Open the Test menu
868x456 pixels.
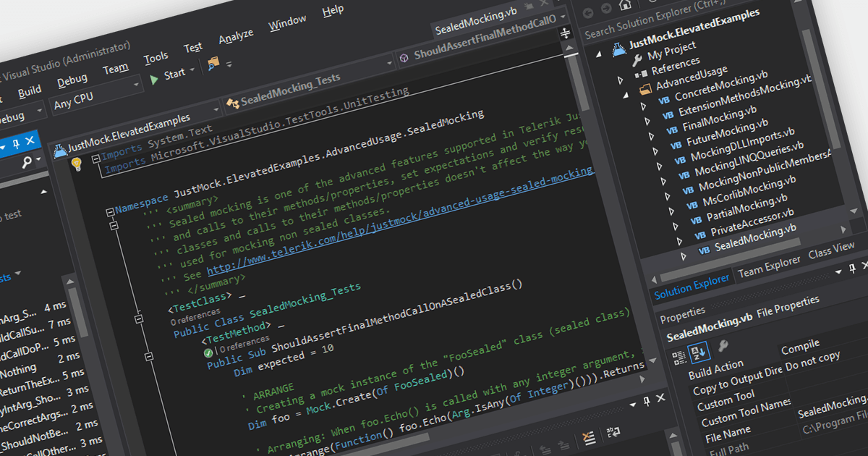point(193,47)
